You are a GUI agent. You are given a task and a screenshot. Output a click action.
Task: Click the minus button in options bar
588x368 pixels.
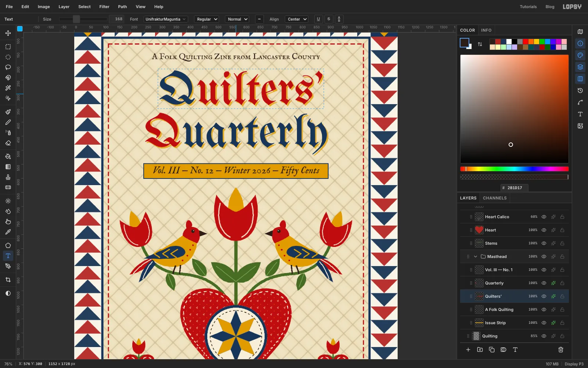coord(259,19)
